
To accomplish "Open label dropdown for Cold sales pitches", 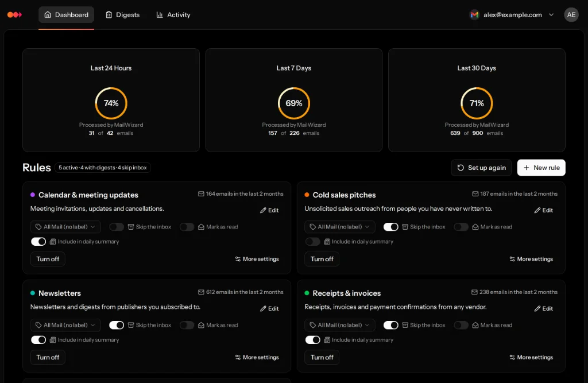I will coord(340,227).
